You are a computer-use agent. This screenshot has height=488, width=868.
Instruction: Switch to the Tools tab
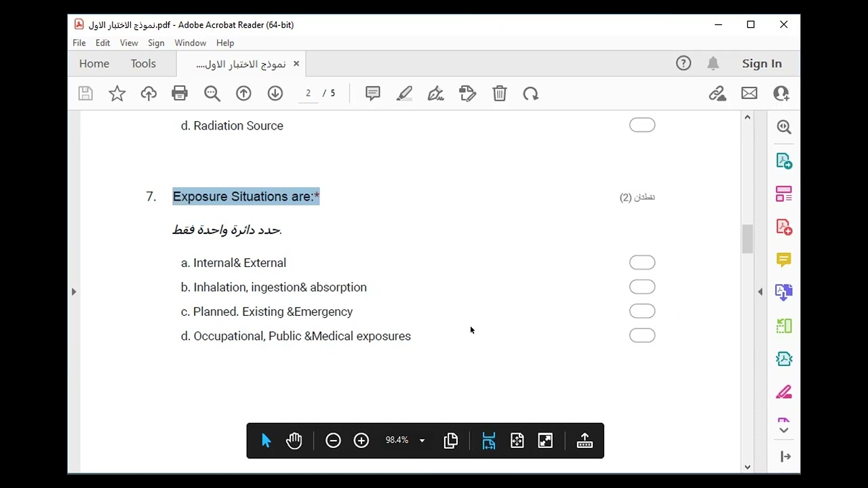tap(143, 64)
